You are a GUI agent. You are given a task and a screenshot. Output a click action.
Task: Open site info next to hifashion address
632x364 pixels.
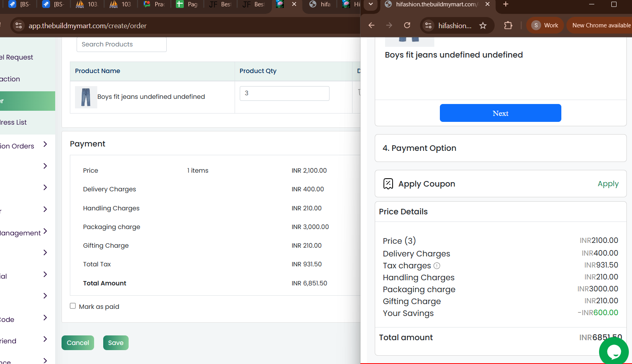(428, 25)
